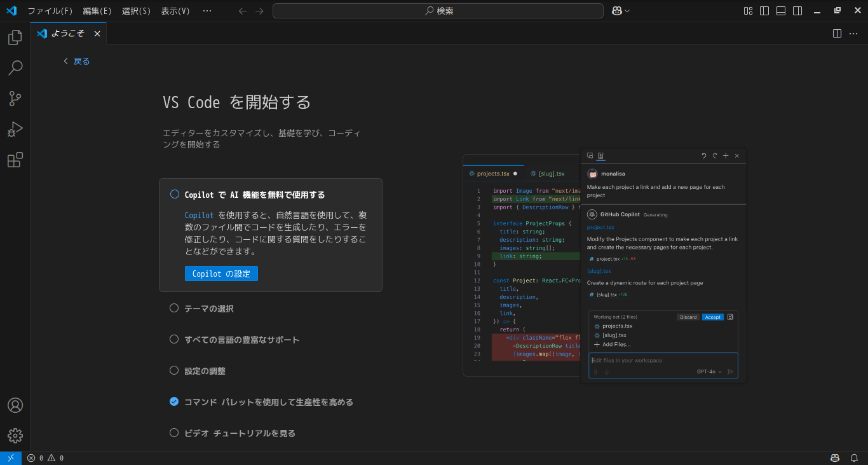This screenshot has width=868, height=465.
Task: Click the Copilot の設定 button
Action: 221,274
